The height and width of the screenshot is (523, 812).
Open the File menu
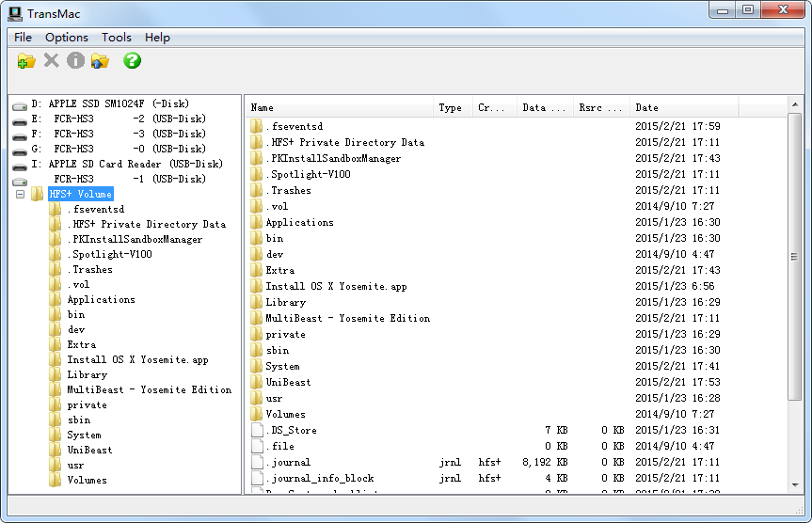coord(23,38)
